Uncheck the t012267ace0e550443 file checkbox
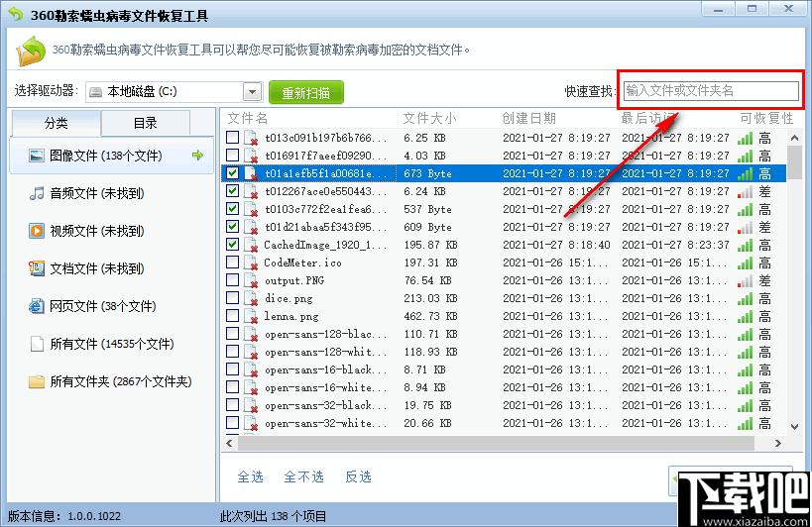 coord(233,190)
